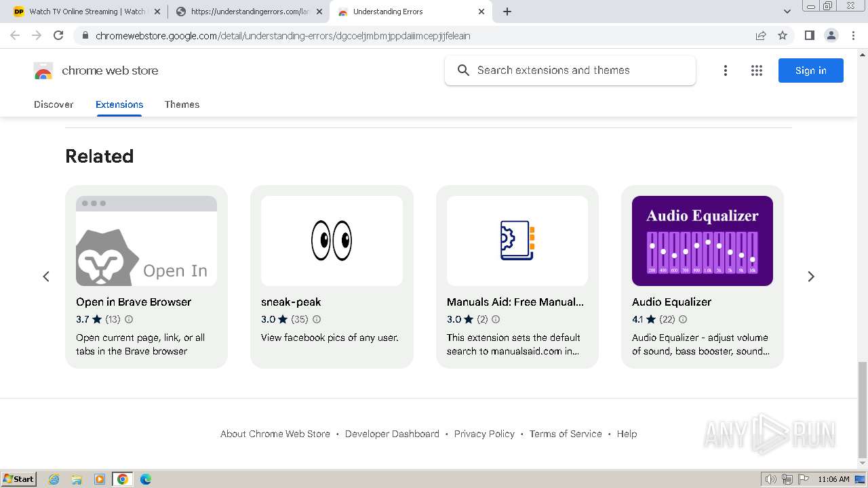This screenshot has width=868, height=488.
Task: Launch Microsoft Edge from the taskbar
Action: (145, 479)
